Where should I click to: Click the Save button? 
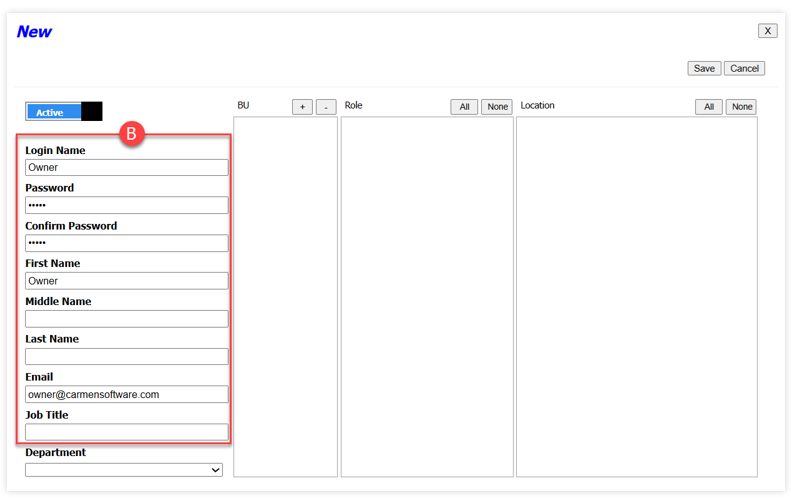[x=704, y=68]
